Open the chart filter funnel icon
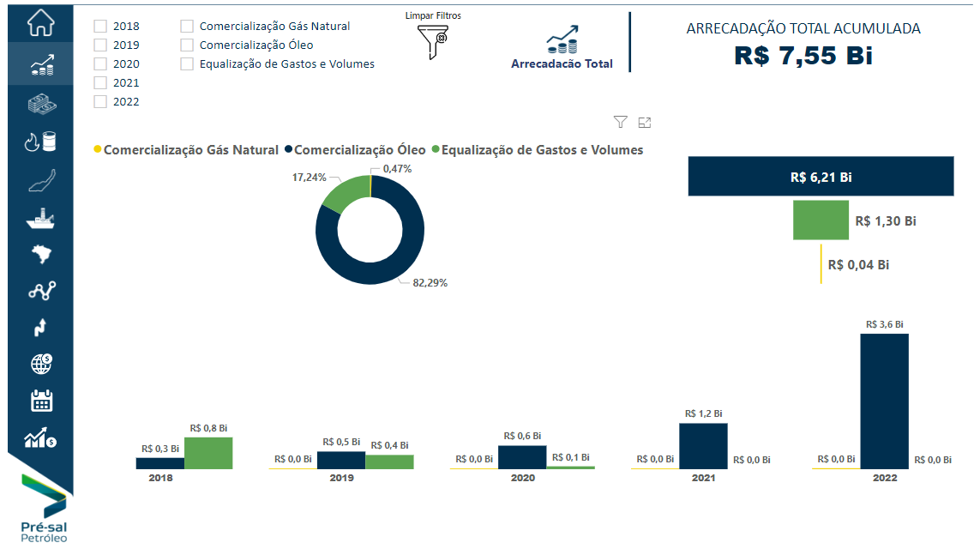The width and height of the screenshot is (980, 555). coord(621,122)
